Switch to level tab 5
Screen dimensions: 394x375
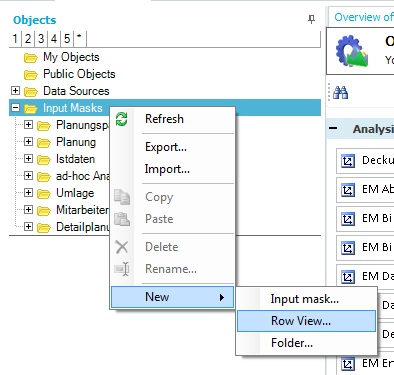tap(67, 39)
